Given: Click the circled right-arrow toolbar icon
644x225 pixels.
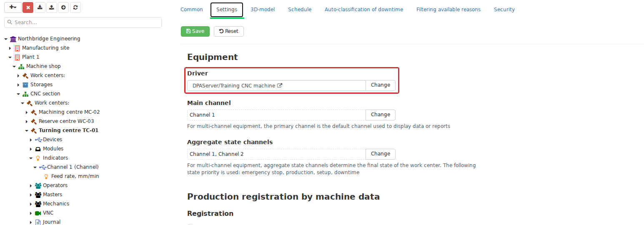Looking at the screenshot, I should coord(63,7).
